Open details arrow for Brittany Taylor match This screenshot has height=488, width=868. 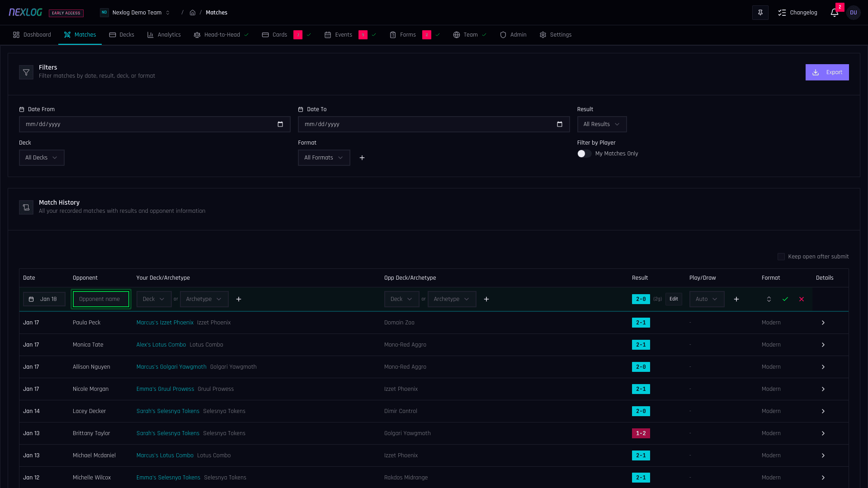(823, 433)
